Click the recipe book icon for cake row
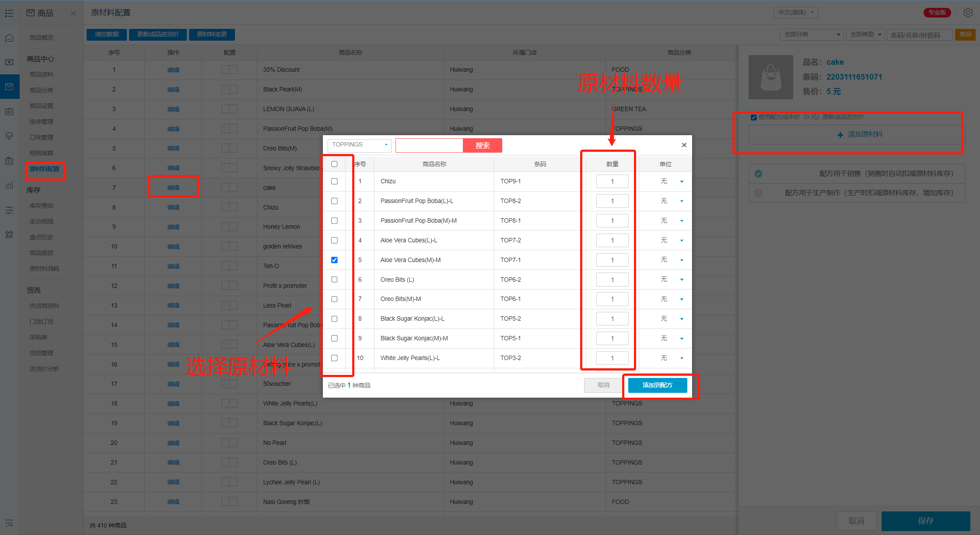 coord(229,188)
